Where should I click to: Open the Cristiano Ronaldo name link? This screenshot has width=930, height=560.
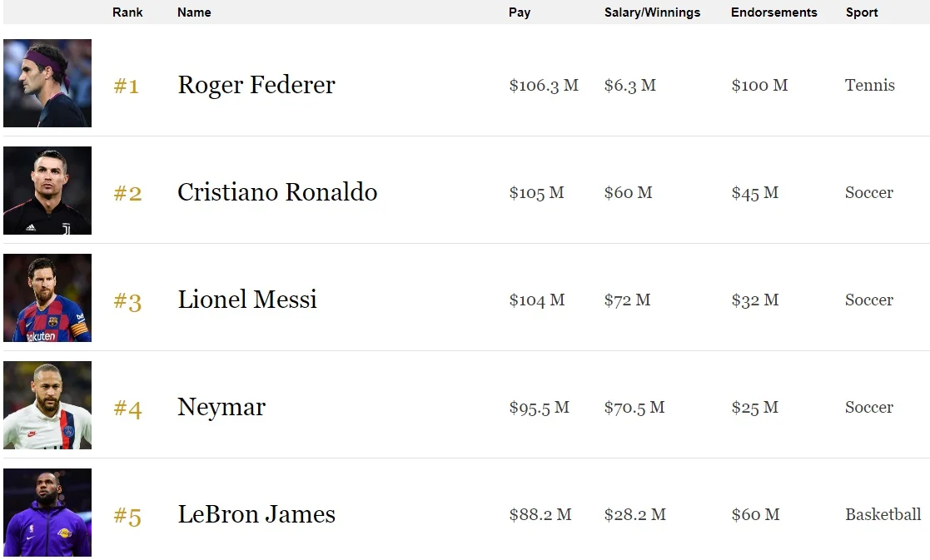[277, 192]
